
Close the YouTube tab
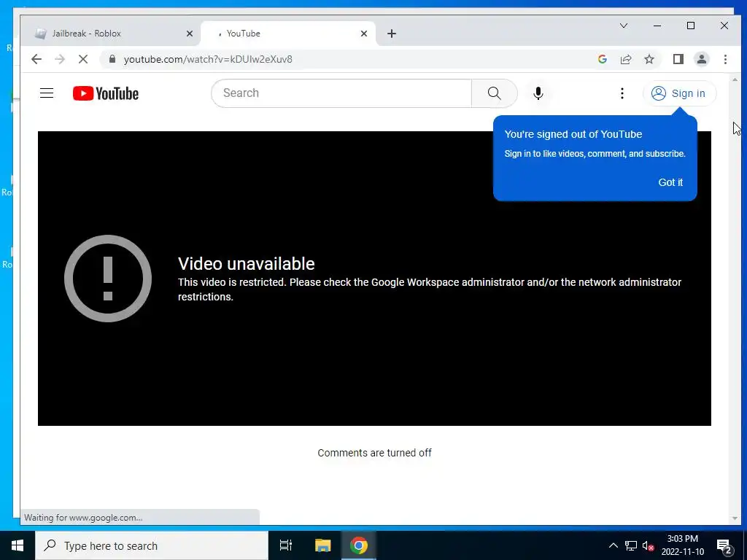coord(364,34)
